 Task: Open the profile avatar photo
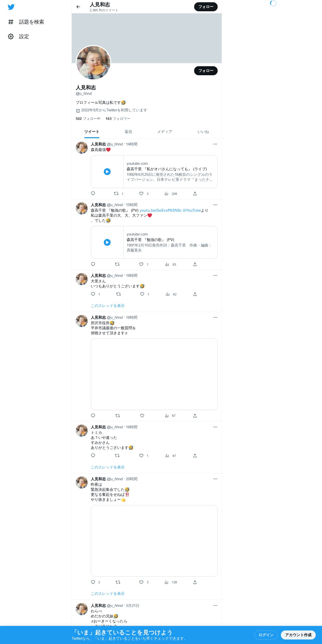point(93,63)
